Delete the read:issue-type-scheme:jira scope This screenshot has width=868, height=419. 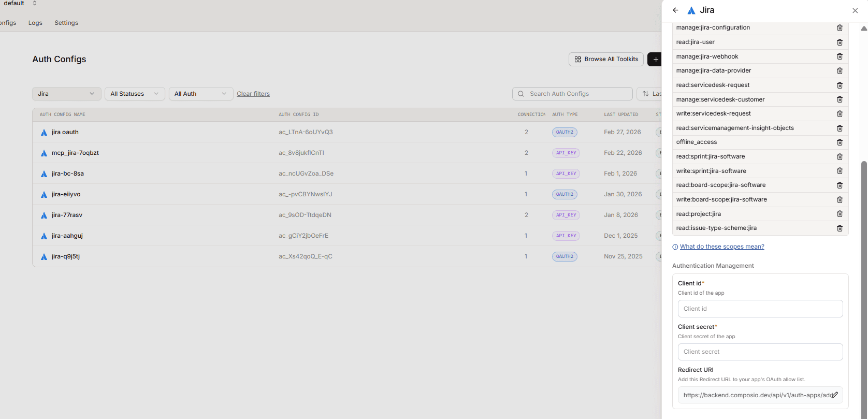point(840,228)
